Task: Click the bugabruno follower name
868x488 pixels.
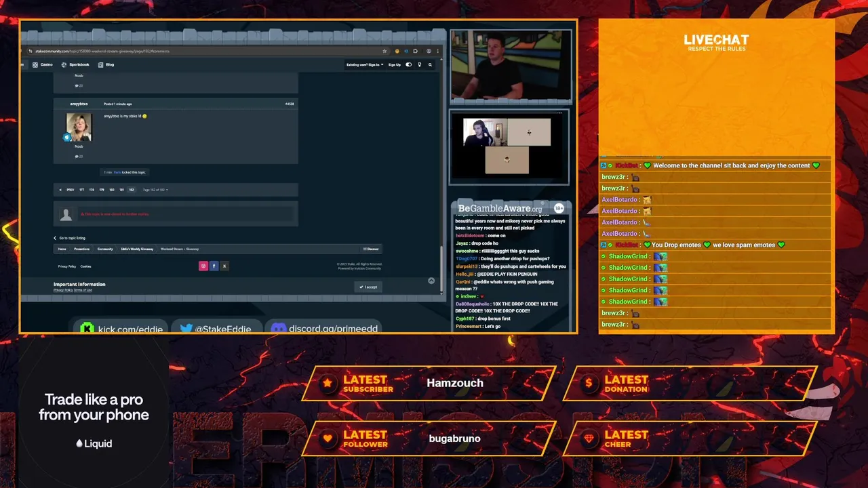Action: tap(455, 439)
